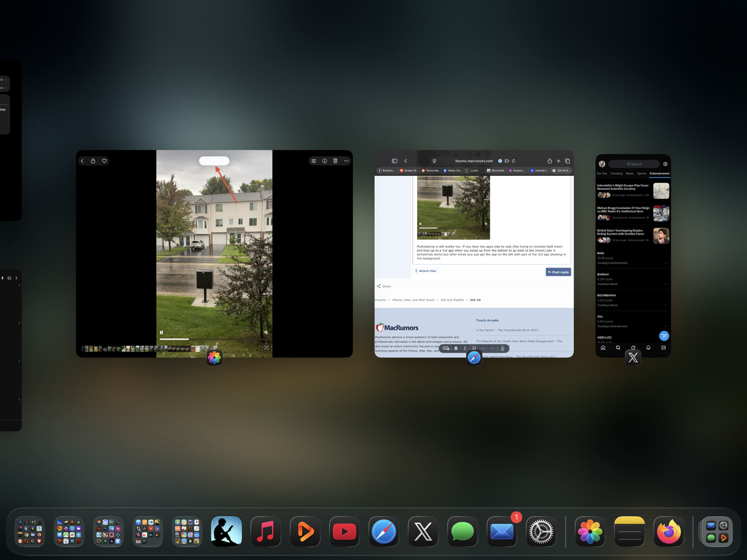Select the Trending tab in X
This screenshot has height=560, width=747.
pyautogui.click(x=616, y=174)
